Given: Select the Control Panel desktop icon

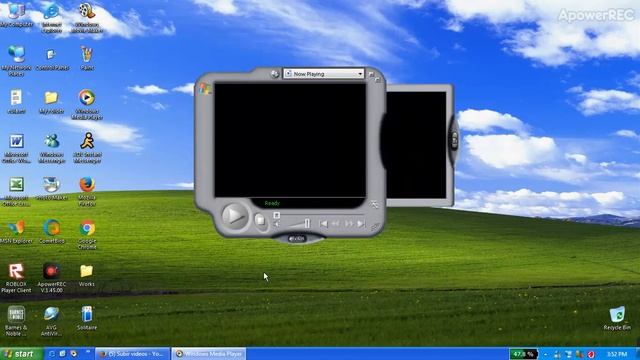Looking at the screenshot, I should [51, 59].
